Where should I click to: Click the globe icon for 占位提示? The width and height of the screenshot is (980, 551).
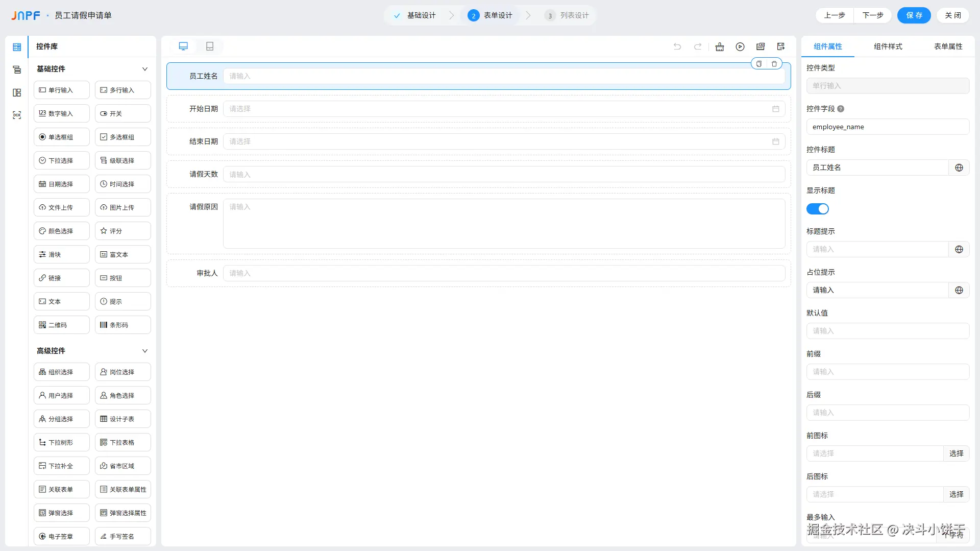959,290
